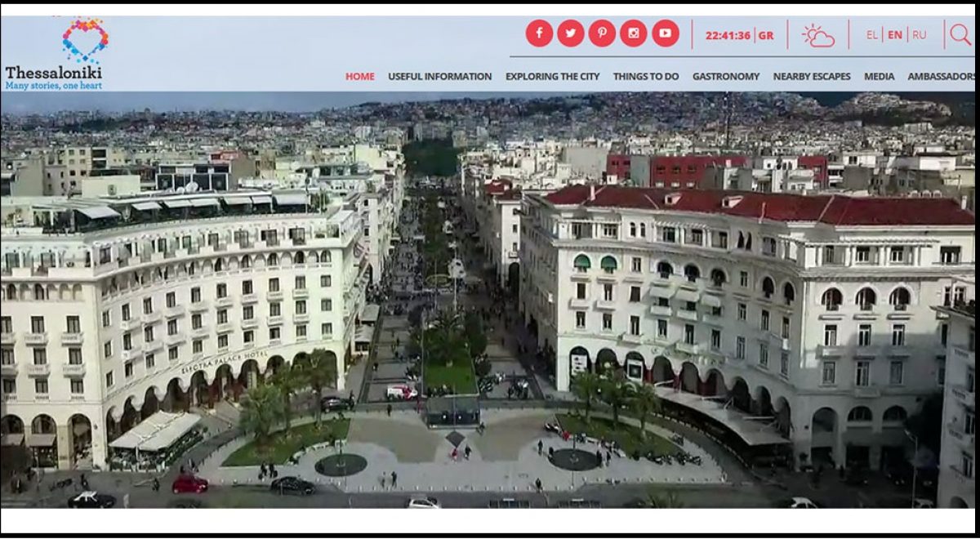Open the YouTube social icon
This screenshot has width=980, height=539.
click(x=665, y=33)
